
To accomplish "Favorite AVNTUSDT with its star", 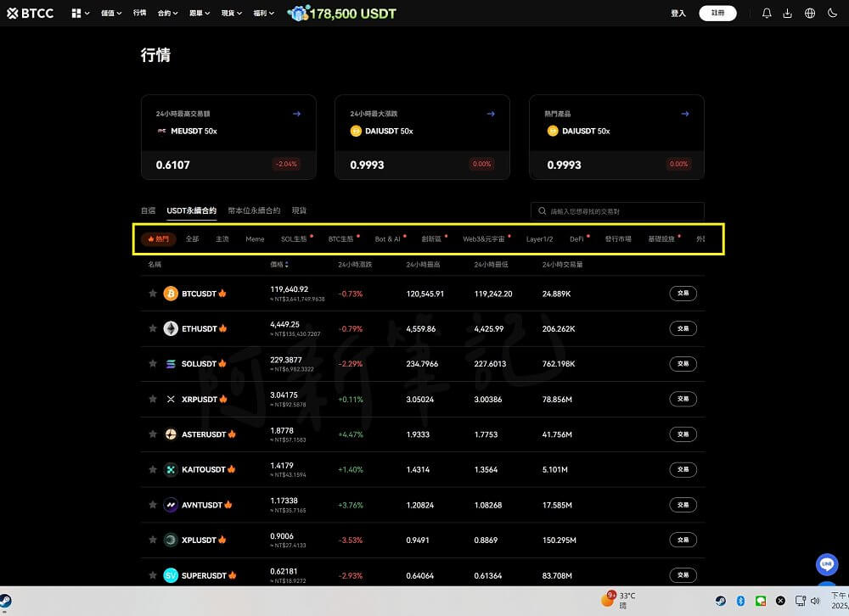I will tap(153, 505).
